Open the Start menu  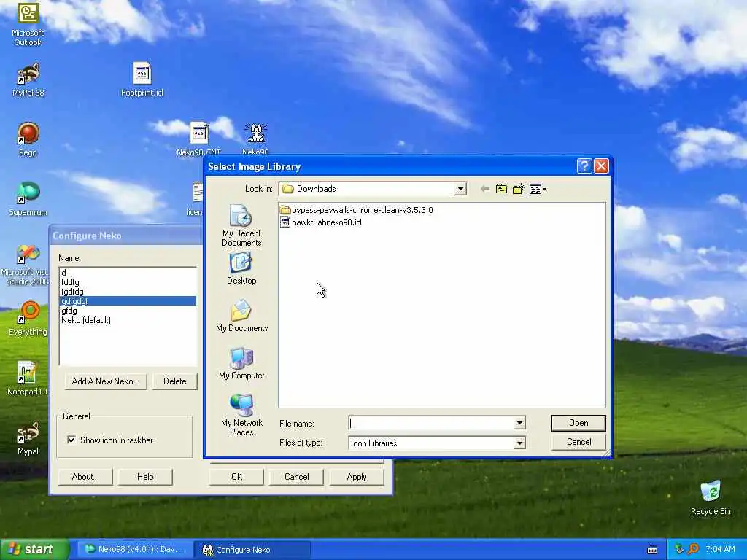tap(34, 550)
